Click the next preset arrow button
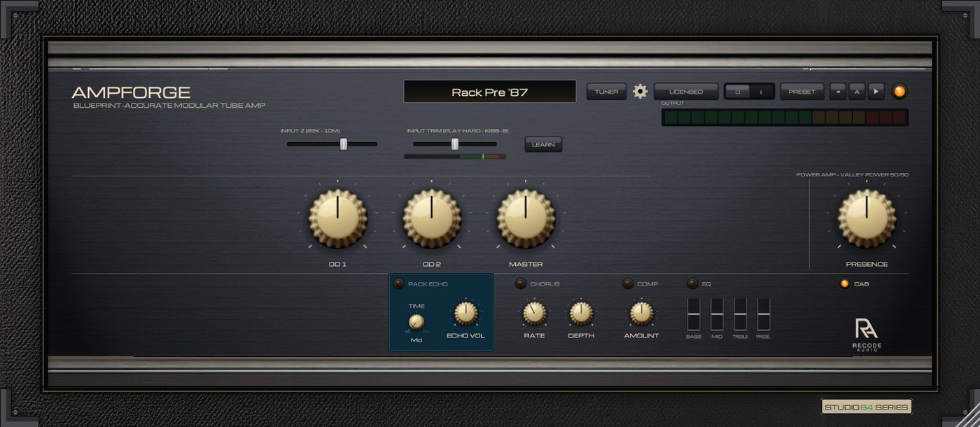The image size is (980, 427). 876,92
